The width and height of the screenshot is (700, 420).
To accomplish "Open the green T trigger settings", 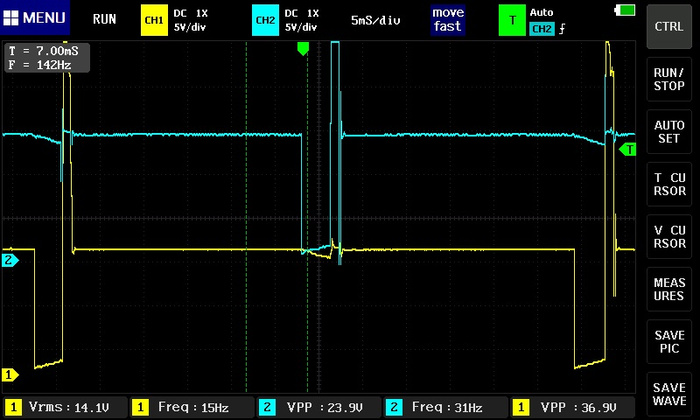I will (513, 19).
